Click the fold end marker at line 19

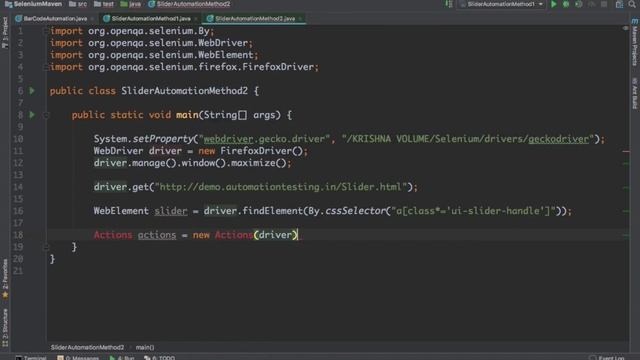pos(46,247)
